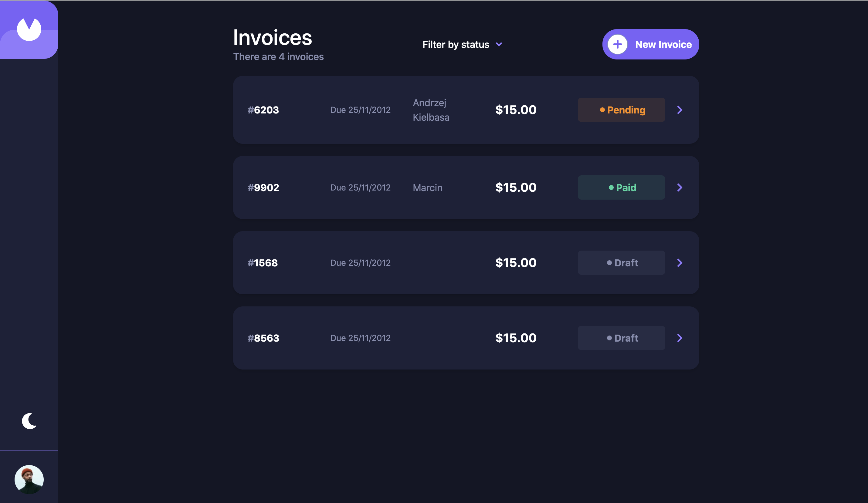Click the user avatar at sidebar bottom
The height and width of the screenshot is (503, 868).
pos(29,479)
